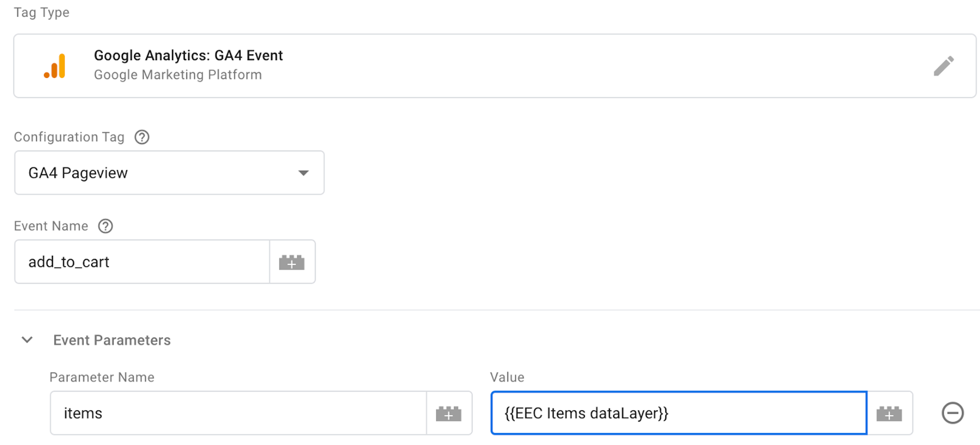Image resolution: width=980 pixels, height=445 pixels.
Task: Select the Google Analytics: GA4 Event title
Action: (x=188, y=56)
